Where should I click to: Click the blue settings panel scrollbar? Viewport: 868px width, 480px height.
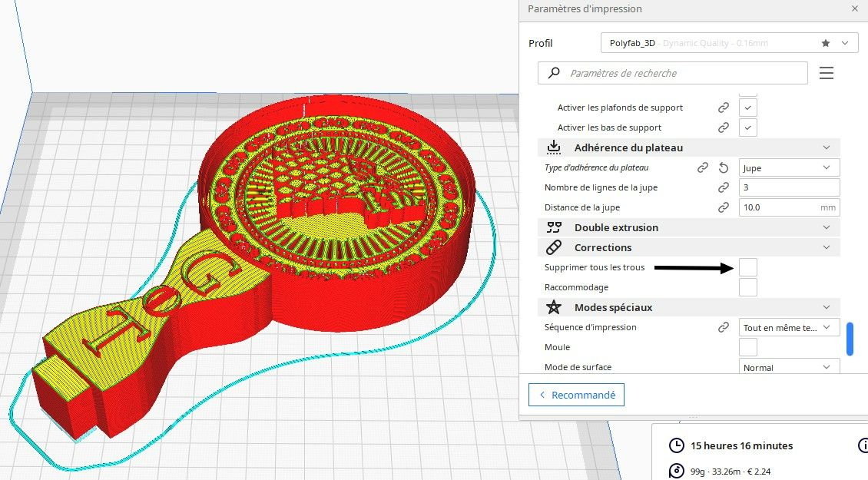pyautogui.click(x=850, y=339)
